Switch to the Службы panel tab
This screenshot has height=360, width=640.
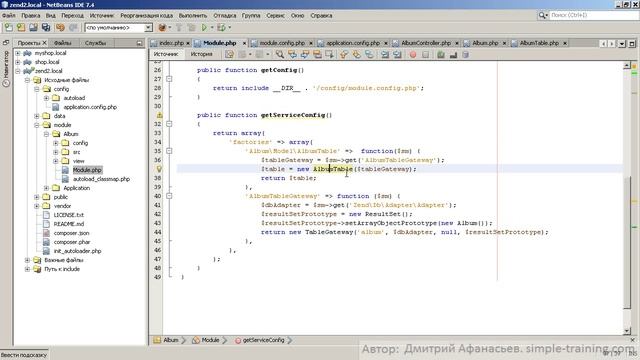tap(96, 43)
